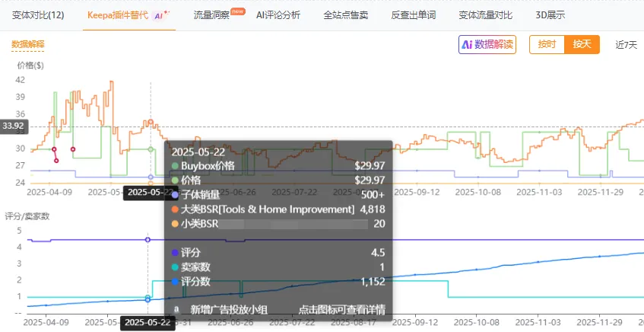Click the 价格($) axis title

(30, 65)
